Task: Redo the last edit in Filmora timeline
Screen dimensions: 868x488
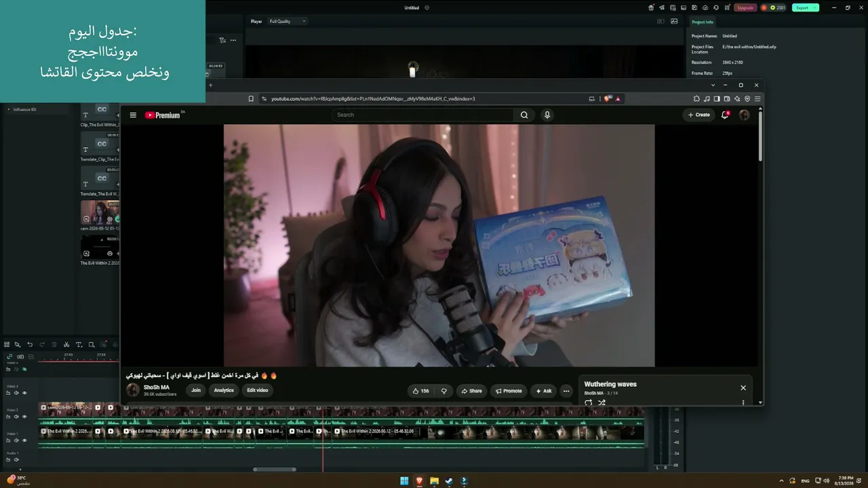Action: click(x=42, y=345)
